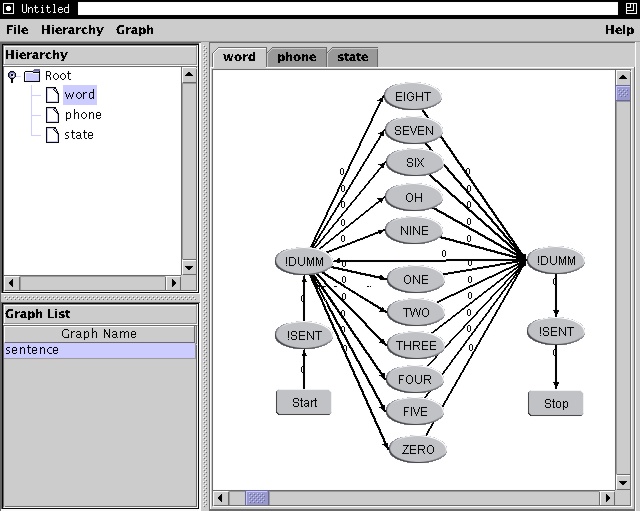Open the Hierarchy menu
The image size is (640, 511).
72,30
